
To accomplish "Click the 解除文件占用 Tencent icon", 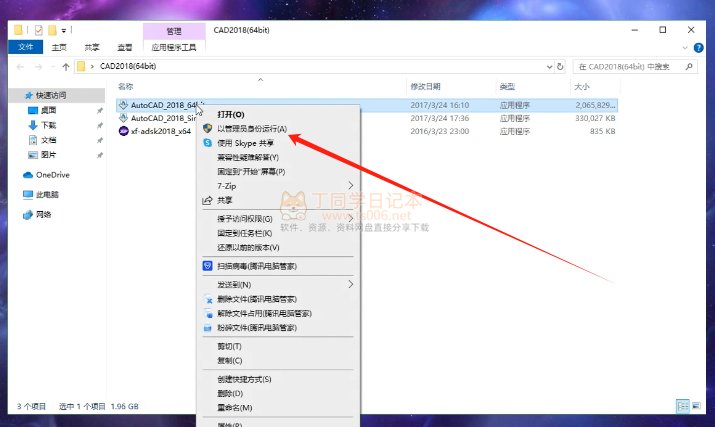I will pyautogui.click(x=208, y=313).
